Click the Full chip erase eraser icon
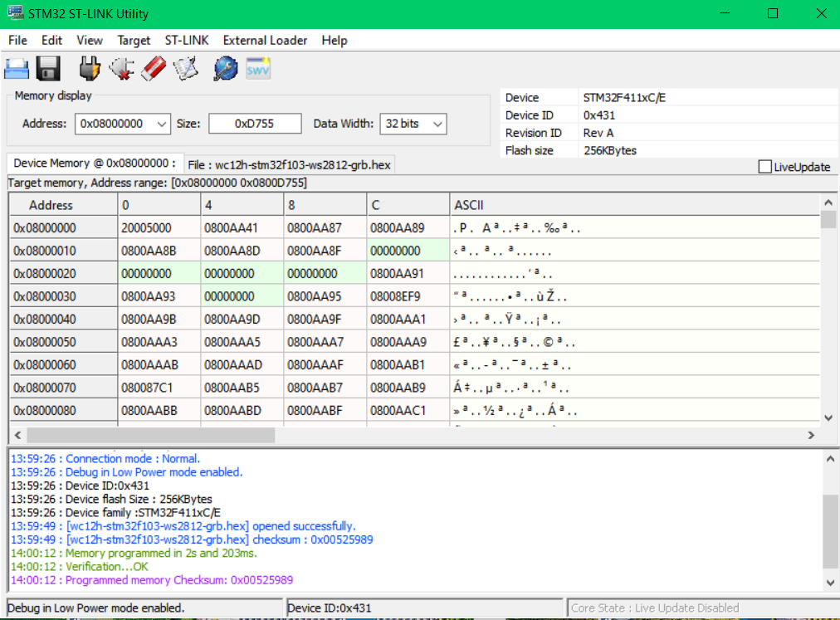 154,69
